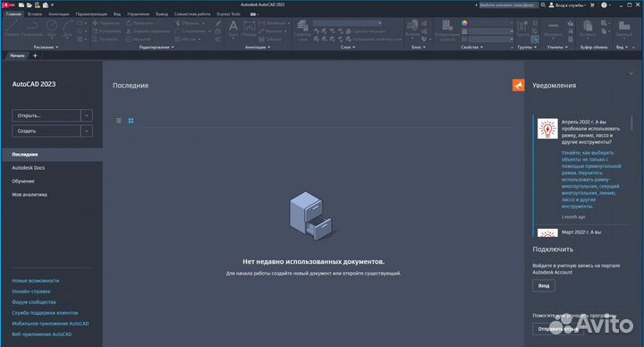
Task: Switch recent documents to grid view
Action: (x=131, y=121)
